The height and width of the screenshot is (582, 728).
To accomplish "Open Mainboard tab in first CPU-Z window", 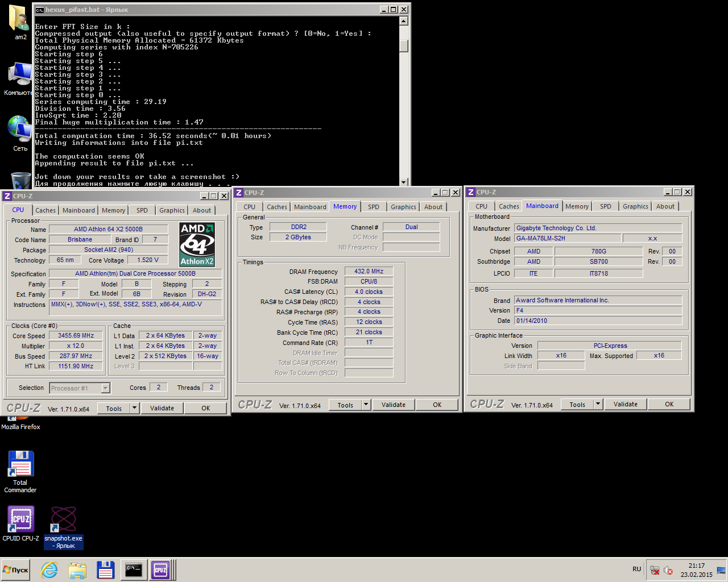I will 78,210.
